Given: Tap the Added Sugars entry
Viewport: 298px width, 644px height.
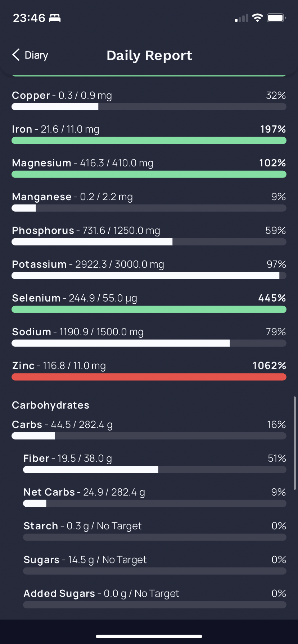Looking at the screenshot, I should 155,598.
